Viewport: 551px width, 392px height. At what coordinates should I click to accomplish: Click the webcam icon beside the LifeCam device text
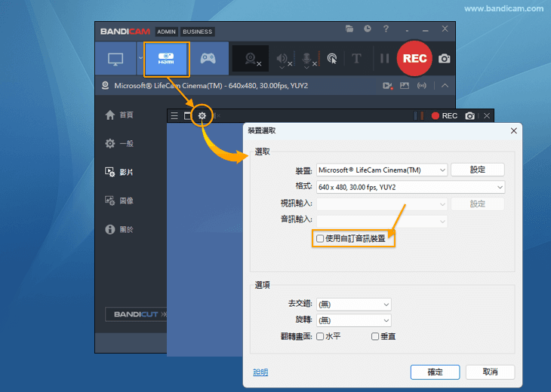(x=105, y=86)
